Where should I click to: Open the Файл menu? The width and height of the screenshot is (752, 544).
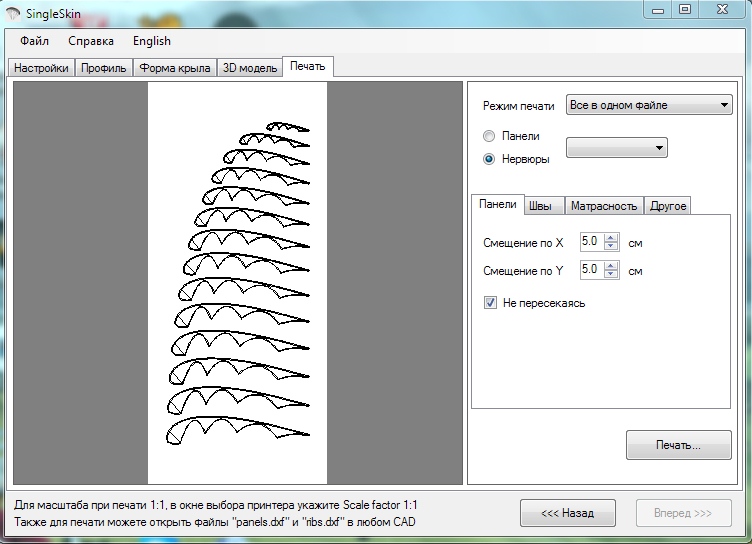(34, 41)
